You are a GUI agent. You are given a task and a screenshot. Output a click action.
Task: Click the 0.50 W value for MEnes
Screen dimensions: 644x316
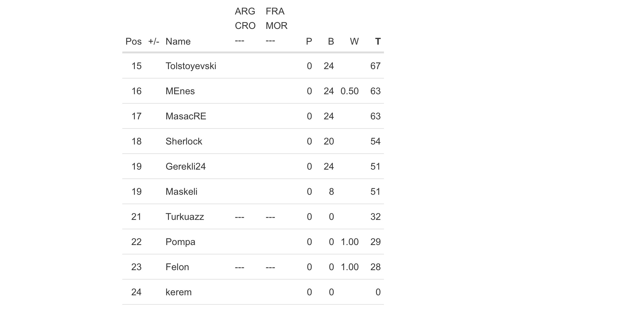pyautogui.click(x=349, y=91)
